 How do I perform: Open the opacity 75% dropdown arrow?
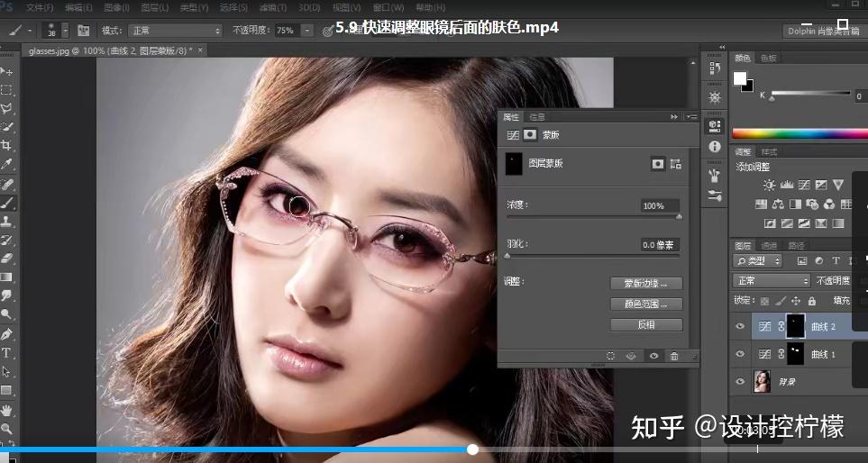[307, 31]
